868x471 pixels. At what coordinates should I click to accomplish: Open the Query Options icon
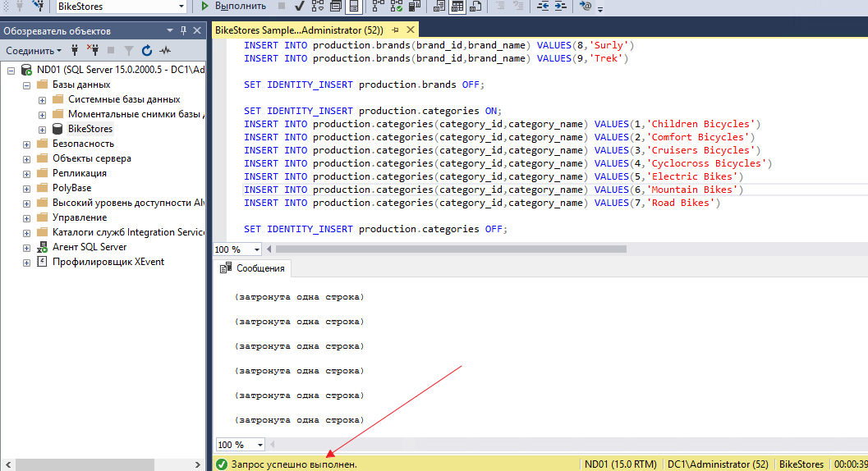pos(336,6)
